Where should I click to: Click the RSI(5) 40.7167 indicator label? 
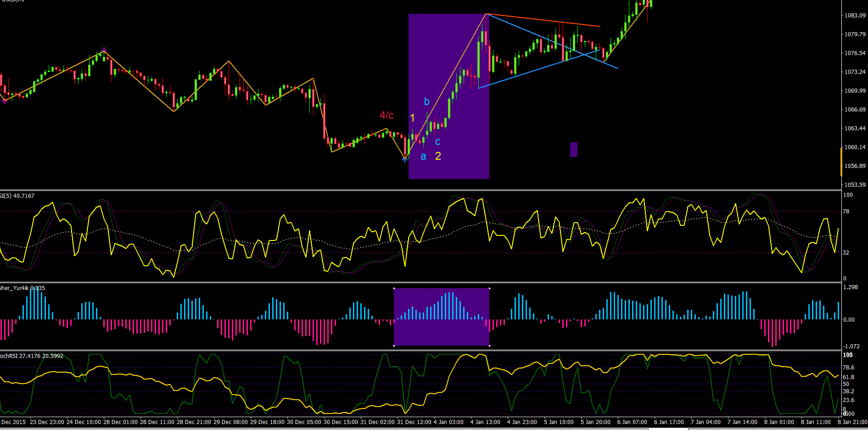click(17, 196)
